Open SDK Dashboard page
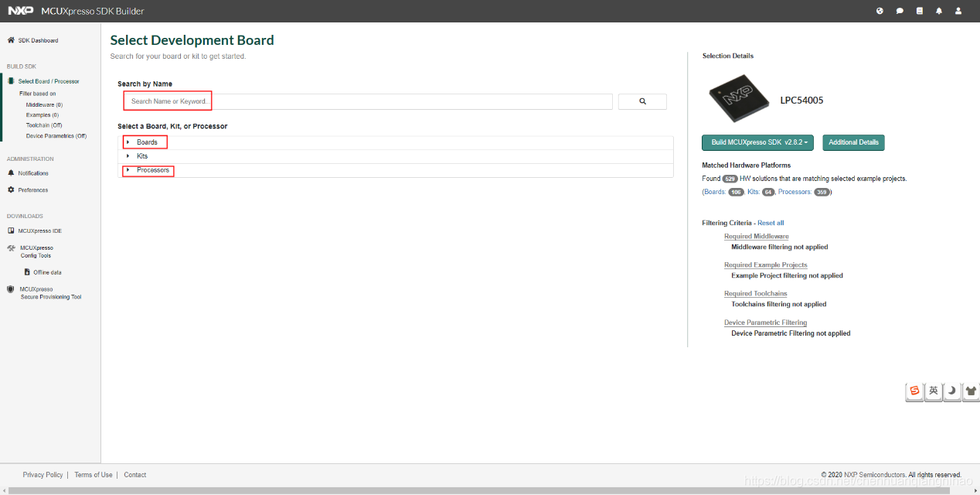980x495 pixels. pyautogui.click(x=38, y=40)
